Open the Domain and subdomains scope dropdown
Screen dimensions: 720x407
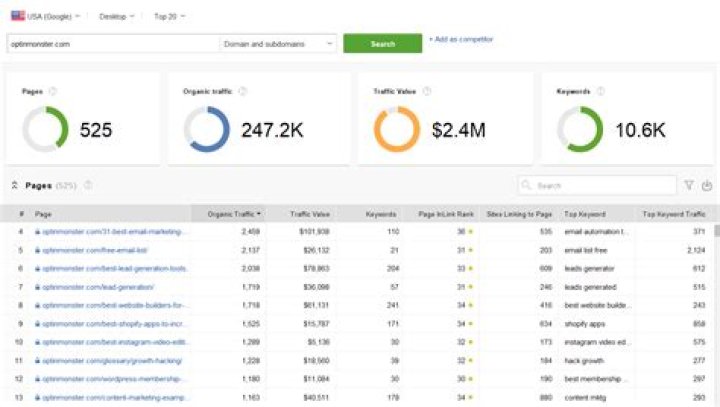278,44
